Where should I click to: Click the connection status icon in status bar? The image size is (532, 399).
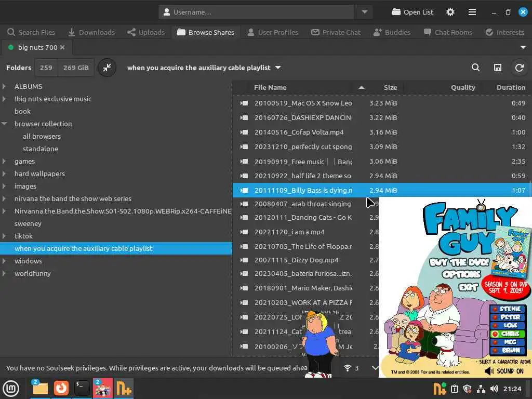point(347,368)
